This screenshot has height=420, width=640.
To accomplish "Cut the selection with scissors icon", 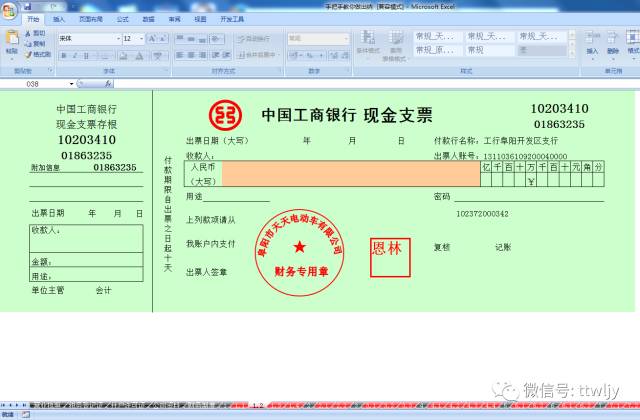I will coord(28,33).
